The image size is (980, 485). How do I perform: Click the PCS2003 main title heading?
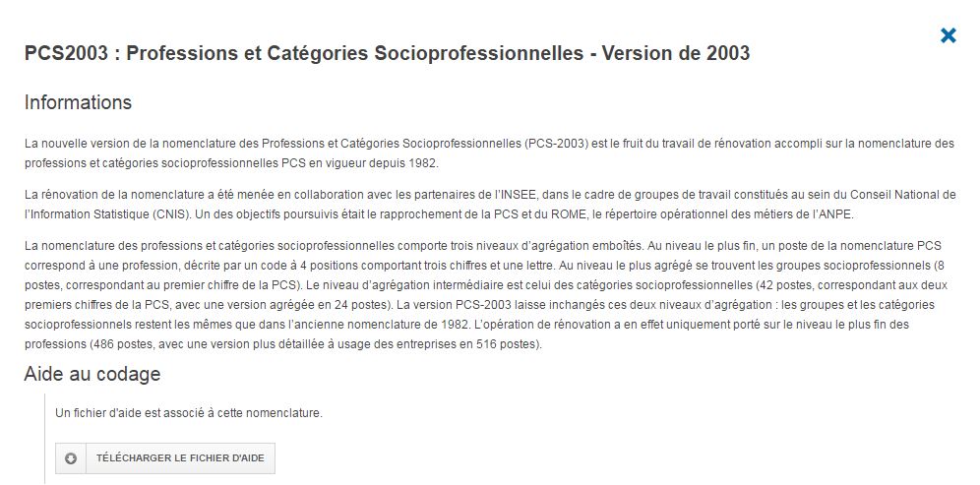(387, 53)
